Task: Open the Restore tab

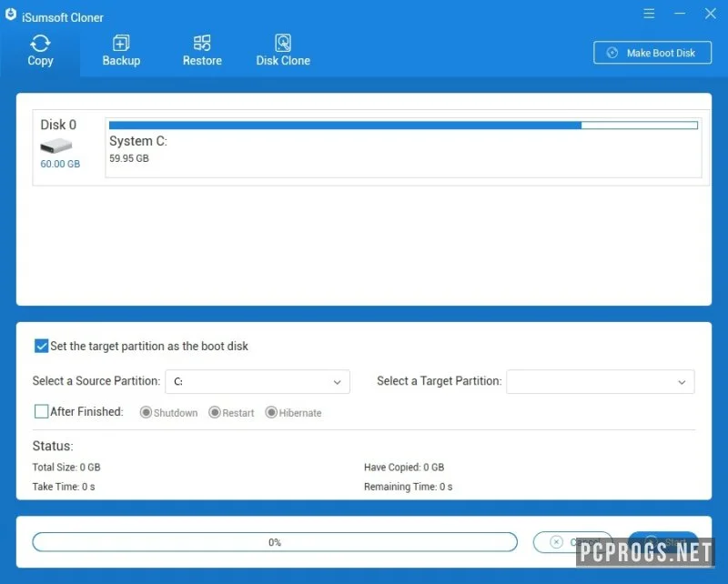Action: tap(202, 51)
